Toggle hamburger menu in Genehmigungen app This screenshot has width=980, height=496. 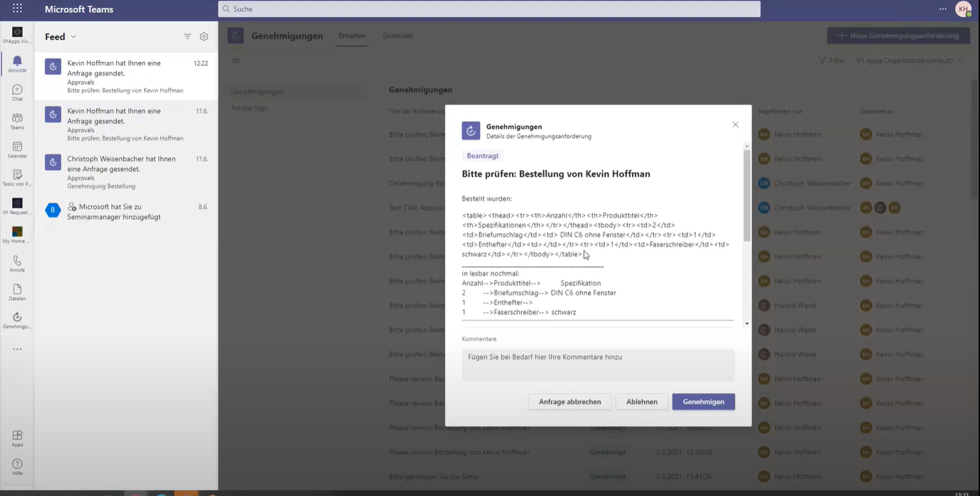tap(236, 61)
